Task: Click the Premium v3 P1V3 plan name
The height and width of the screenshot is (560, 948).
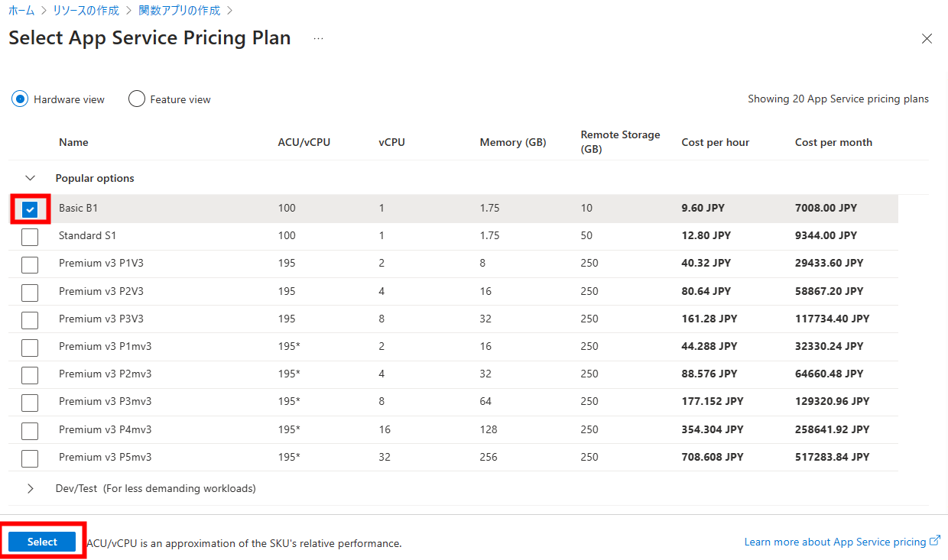Action: click(x=101, y=263)
